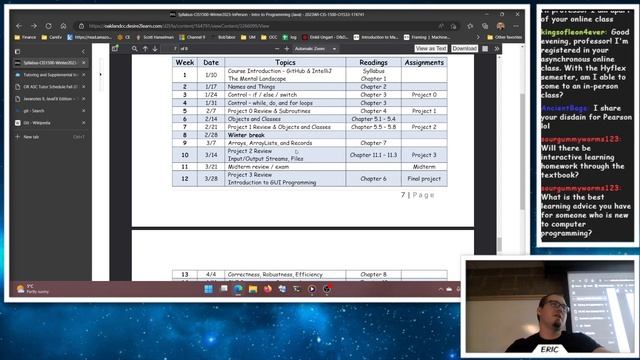This screenshot has width=640, height=360.
Task: Open the browser settings ellipsis menu
Action: pyautogui.click(x=516, y=26)
